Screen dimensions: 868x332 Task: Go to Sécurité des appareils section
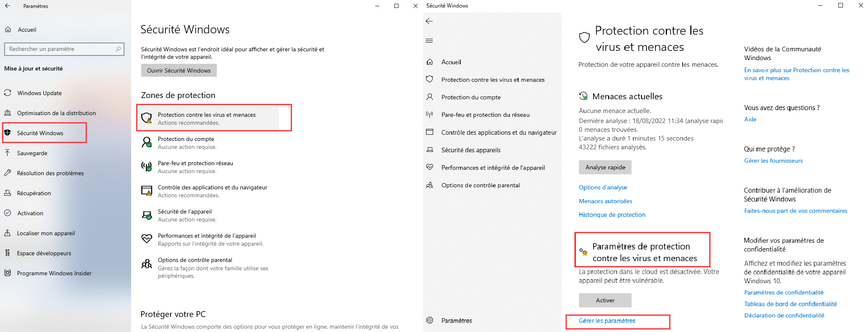[x=471, y=150]
